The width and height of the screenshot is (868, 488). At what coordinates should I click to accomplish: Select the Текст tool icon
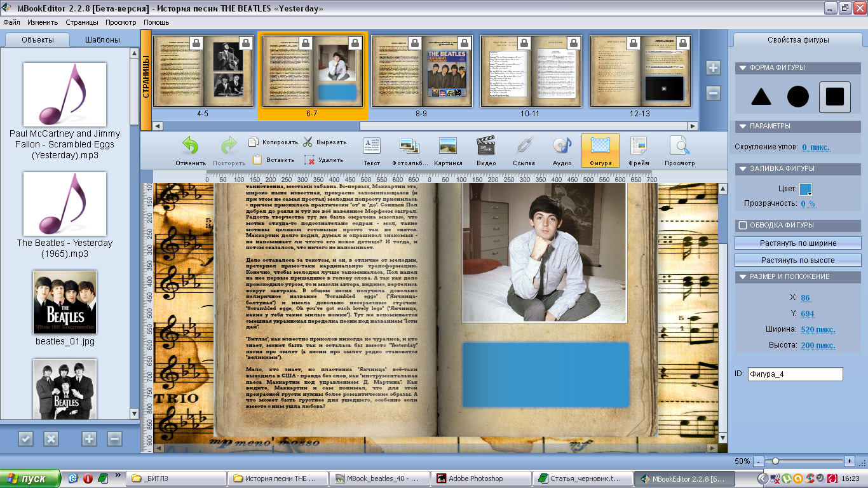(x=372, y=146)
